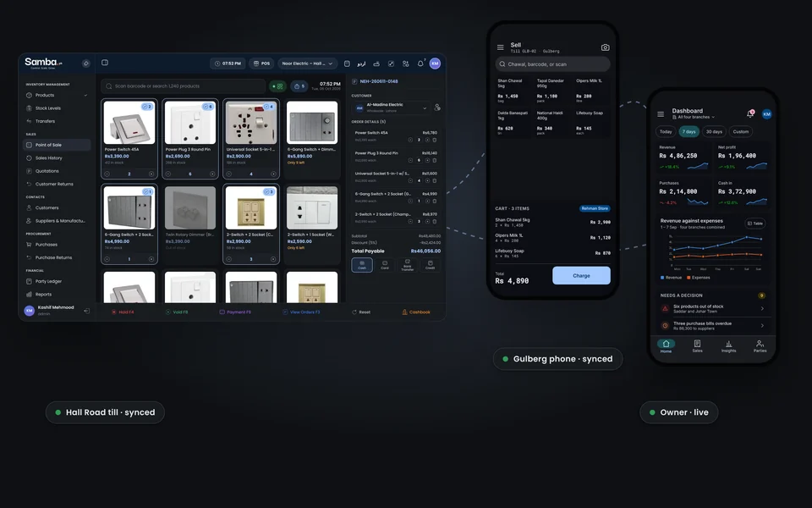Screen dimensions: 812x508
Task: Select the Today range chip on Dashboard
Action: point(666,132)
